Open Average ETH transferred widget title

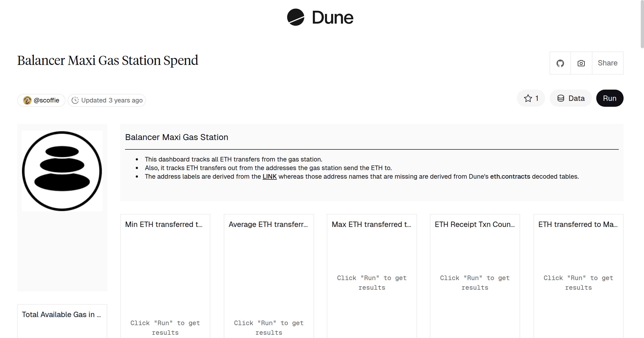[x=268, y=224]
